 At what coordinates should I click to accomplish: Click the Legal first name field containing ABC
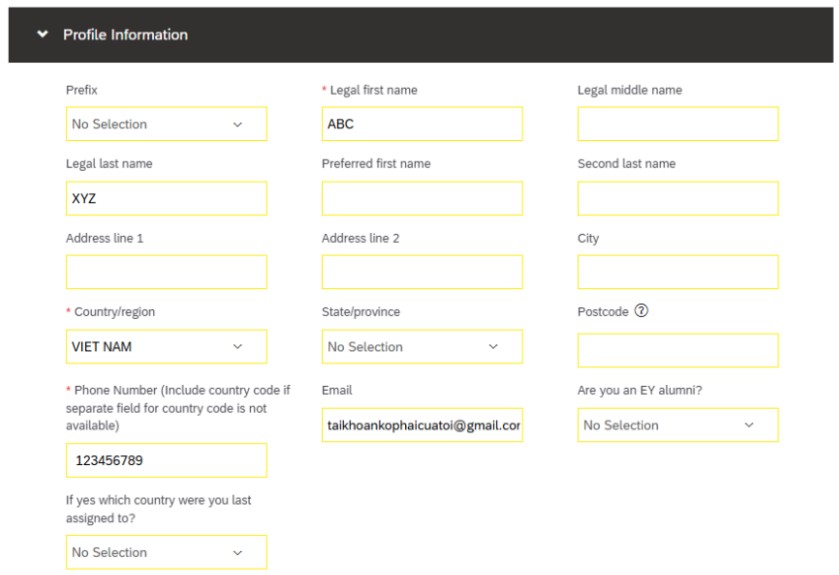(421, 124)
